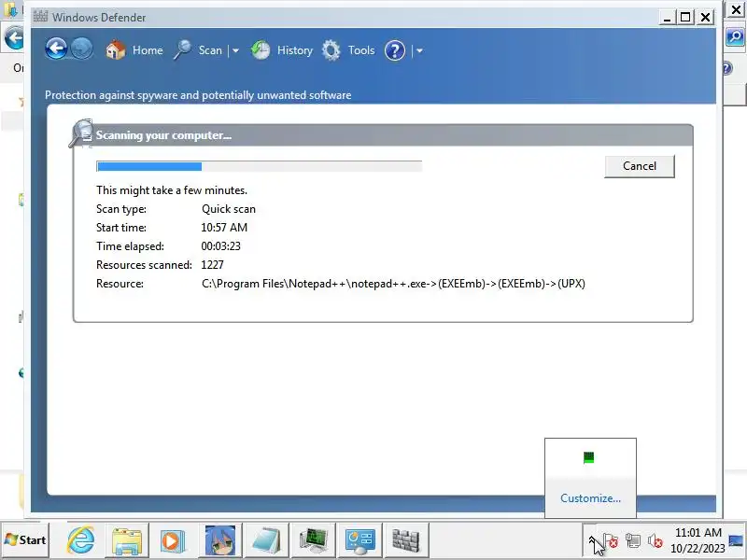Screen dimensions: 747x560
Task: Open Windows Explorer folder taskbar icon
Action: [127, 540]
